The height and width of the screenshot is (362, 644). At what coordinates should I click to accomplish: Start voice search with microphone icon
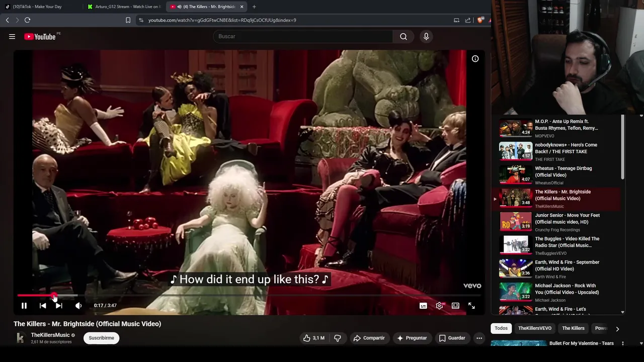pos(426,36)
